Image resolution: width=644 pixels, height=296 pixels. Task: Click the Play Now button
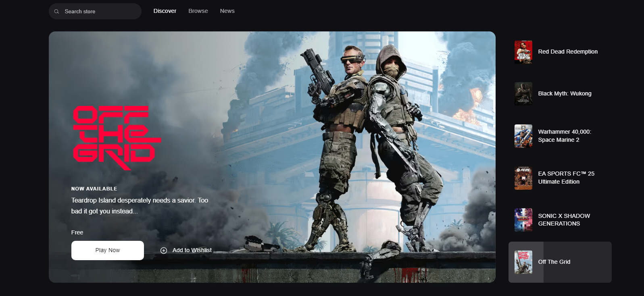coord(108,250)
